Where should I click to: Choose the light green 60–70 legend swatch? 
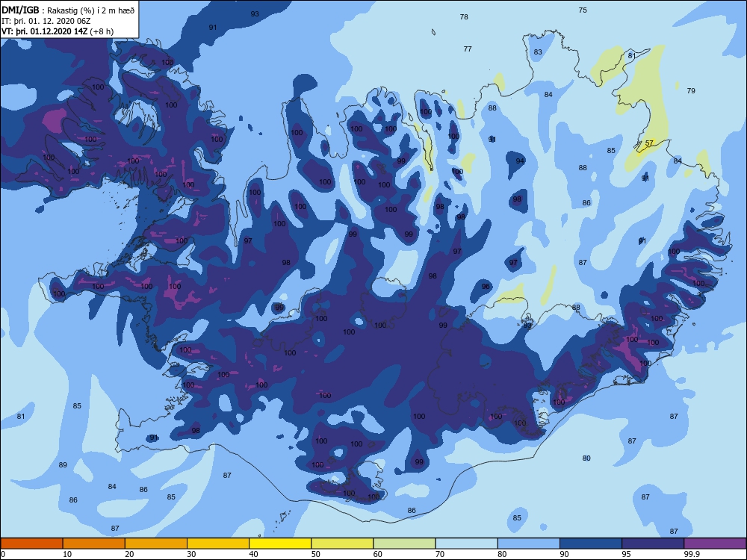pyautogui.click(x=404, y=544)
